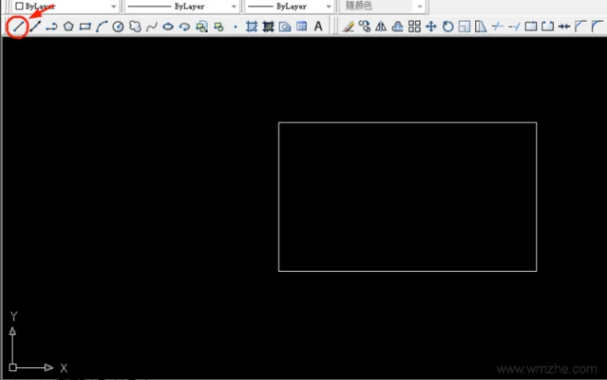This screenshot has height=380, width=607.
Task: Open the Hatch tool
Action: (252, 27)
